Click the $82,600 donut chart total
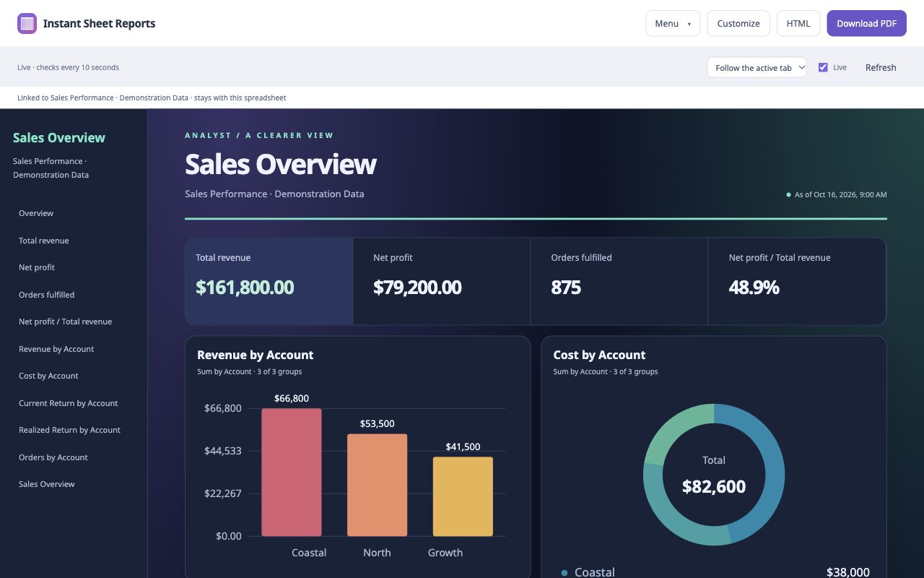This screenshot has height=578, width=924. [x=714, y=486]
